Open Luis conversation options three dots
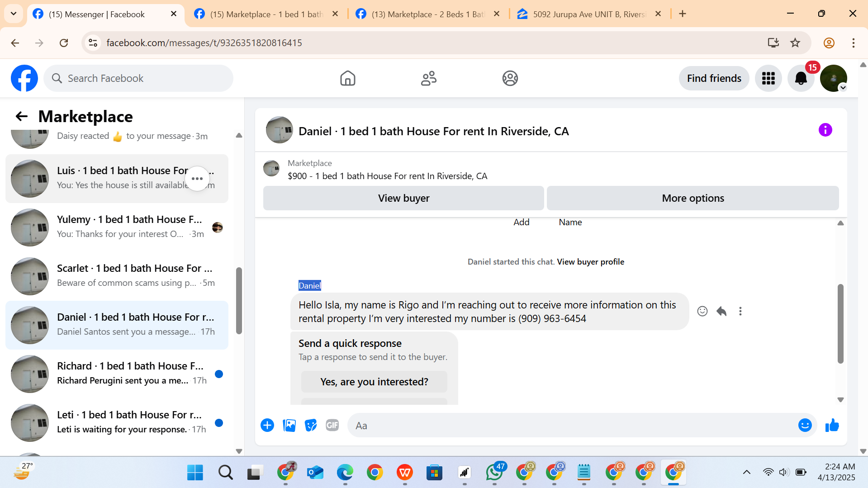The height and width of the screenshot is (488, 868). pos(197,179)
